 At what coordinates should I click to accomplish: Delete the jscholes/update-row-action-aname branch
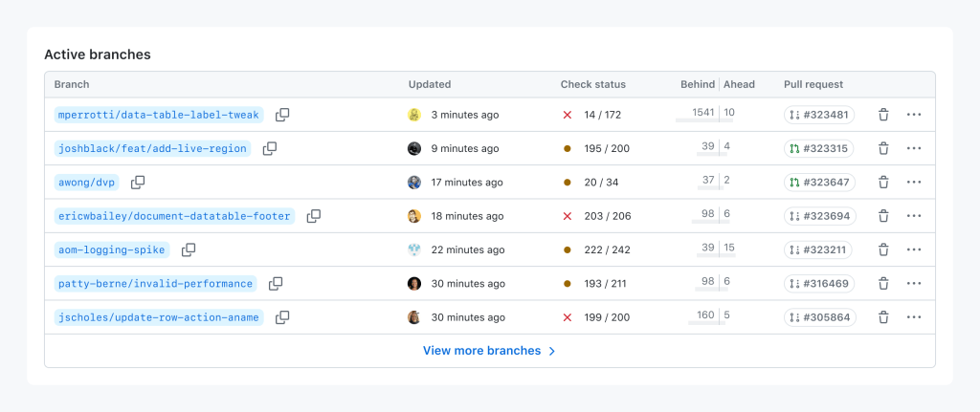click(883, 317)
